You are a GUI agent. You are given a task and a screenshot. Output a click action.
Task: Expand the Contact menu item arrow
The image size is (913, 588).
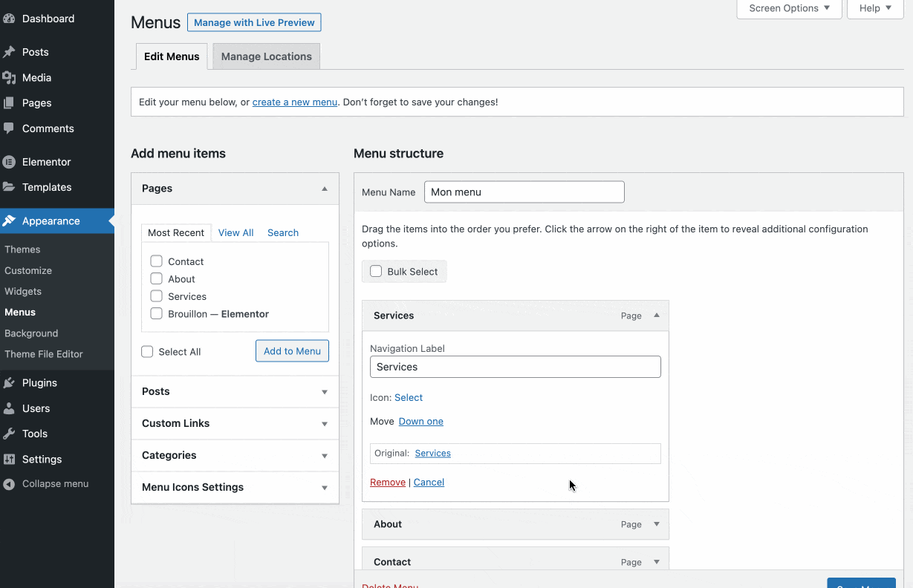pos(657,562)
